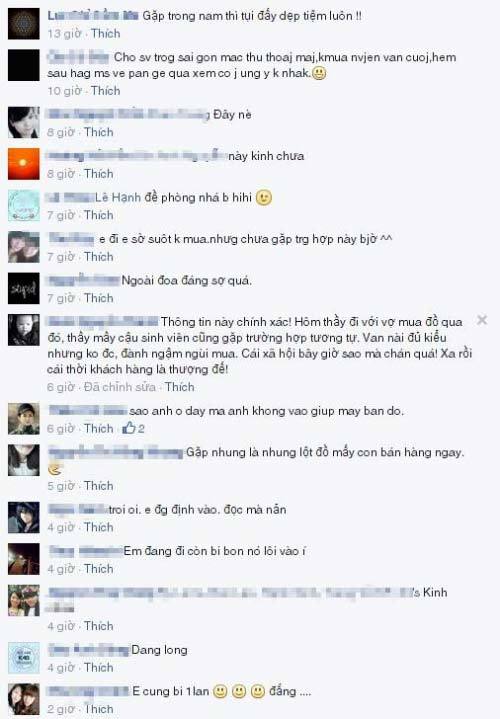Screen dimensions: 500x719
Task: View 'Đã chỉnh sửa' edit history
Action: click(x=120, y=387)
